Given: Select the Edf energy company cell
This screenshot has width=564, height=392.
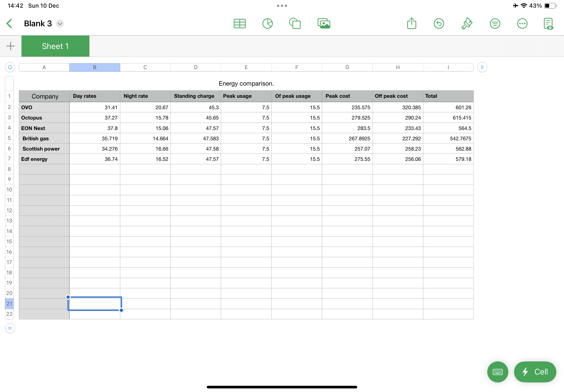Looking at the screenshot, I should 44,159.
